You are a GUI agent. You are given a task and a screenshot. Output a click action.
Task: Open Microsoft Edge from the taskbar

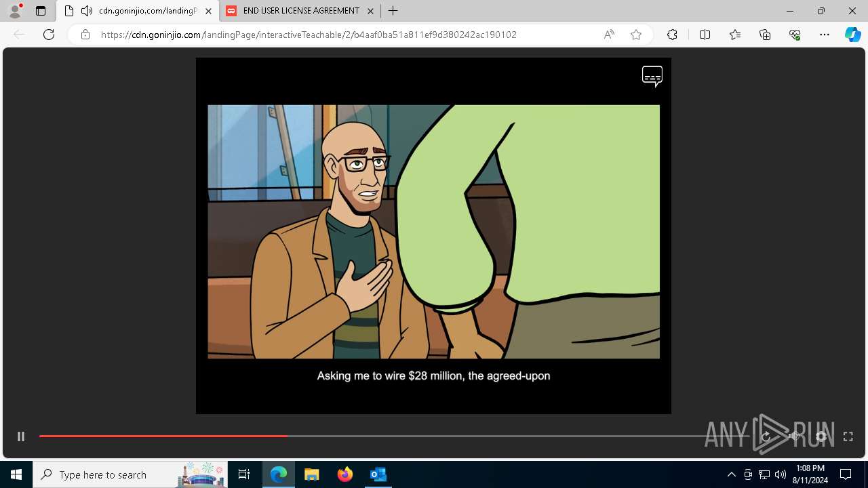(x=279, y=474)
